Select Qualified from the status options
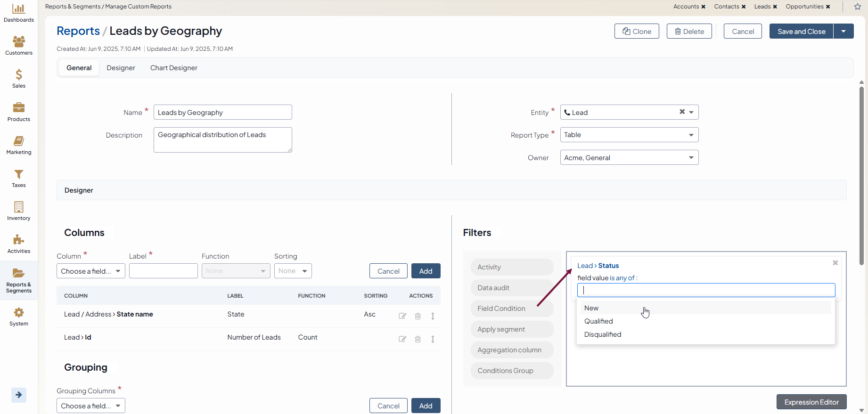The height and width of the screenshot is (414, 868). 598,321
